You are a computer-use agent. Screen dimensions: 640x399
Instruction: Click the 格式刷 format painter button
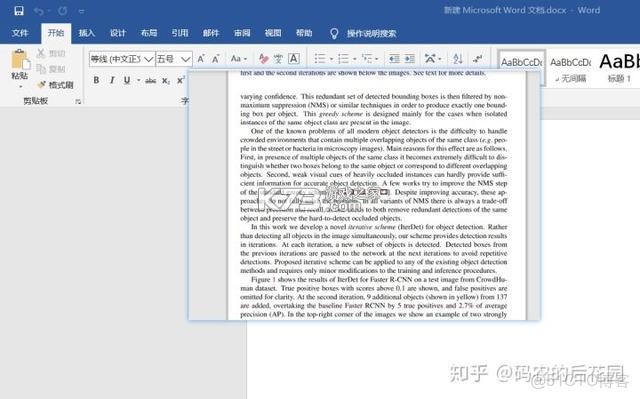(x=55, y=85)
